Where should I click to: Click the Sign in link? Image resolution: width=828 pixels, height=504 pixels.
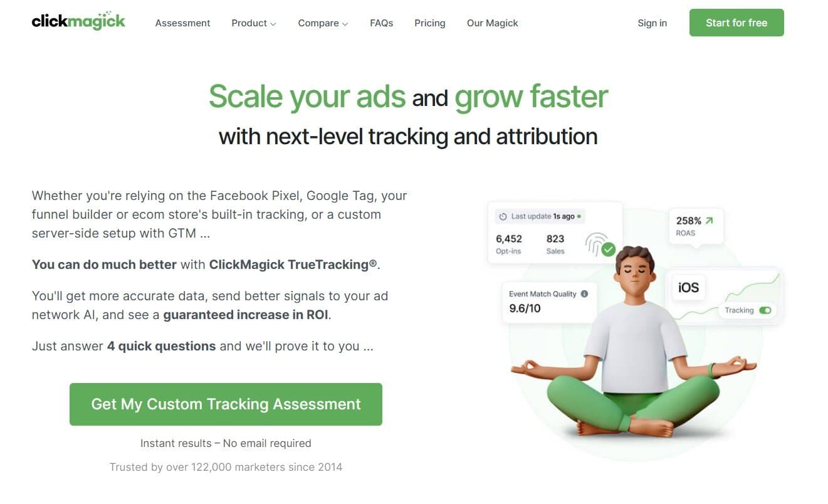pos(652,23)
